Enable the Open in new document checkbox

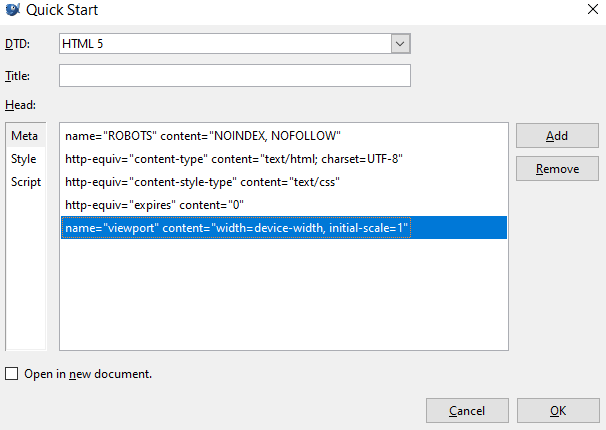(12, 374)
